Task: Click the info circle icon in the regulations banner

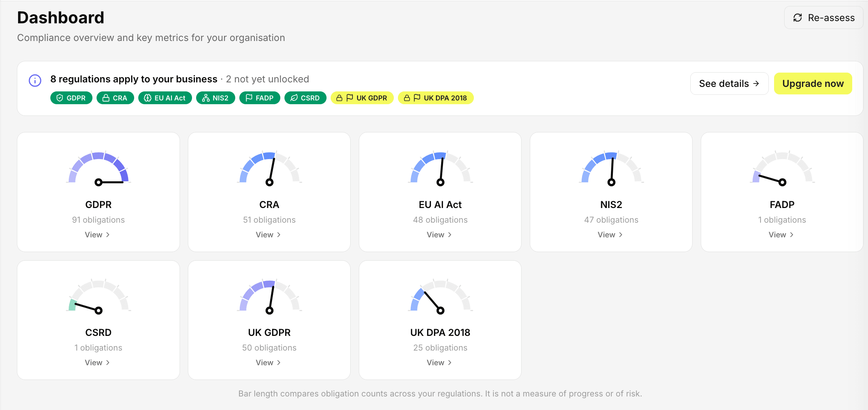Action: pyautogui.click(x=35, y=80)
